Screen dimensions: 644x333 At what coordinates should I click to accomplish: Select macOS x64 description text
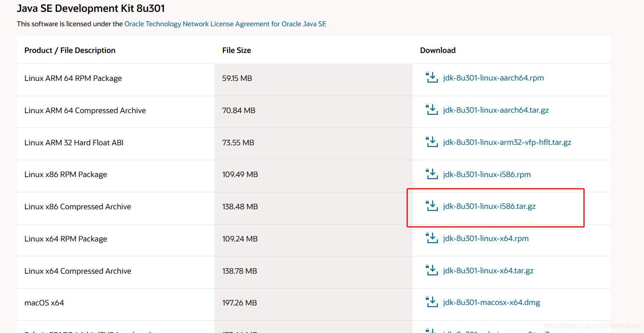[44, 303]
